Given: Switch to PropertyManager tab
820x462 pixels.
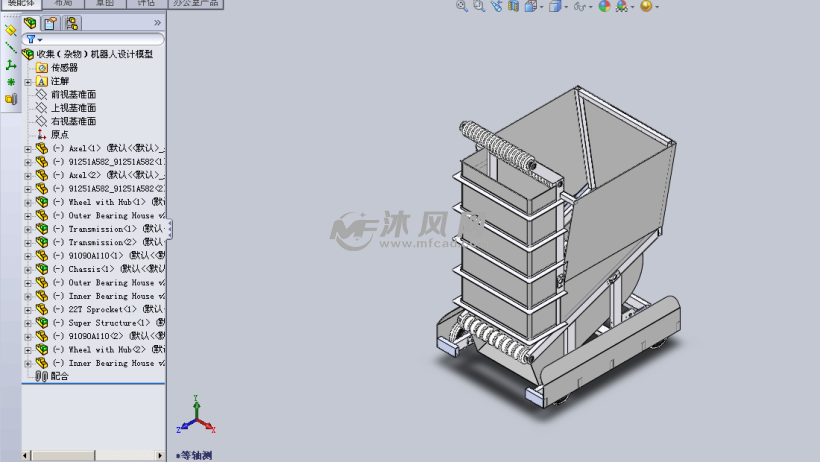Looking at the screenshot, I should tap(51, 23).
